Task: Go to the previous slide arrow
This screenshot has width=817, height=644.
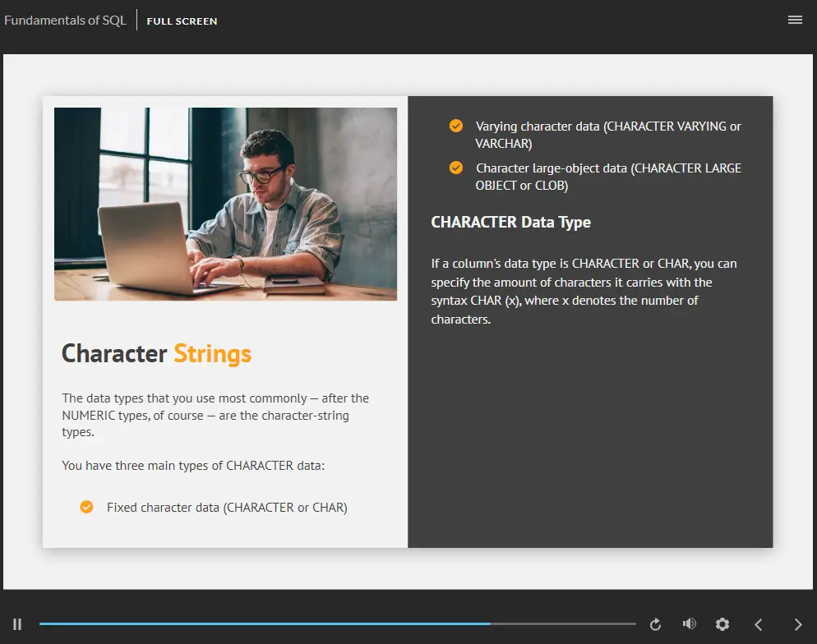Action: pos(759,624)
